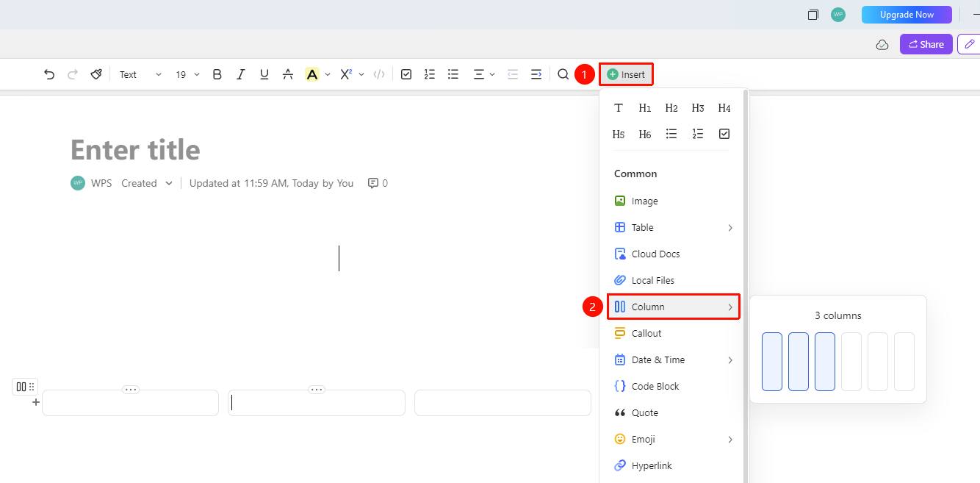The image size is (980, 483).
Task: Click the Insert button in the toolbar
Action: [626, 74]
